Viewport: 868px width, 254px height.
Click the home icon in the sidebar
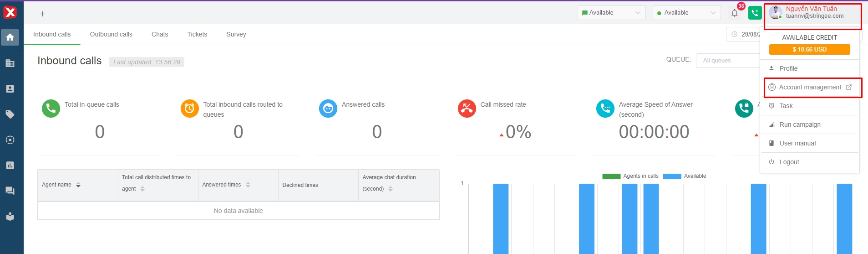tap(10, 37)
